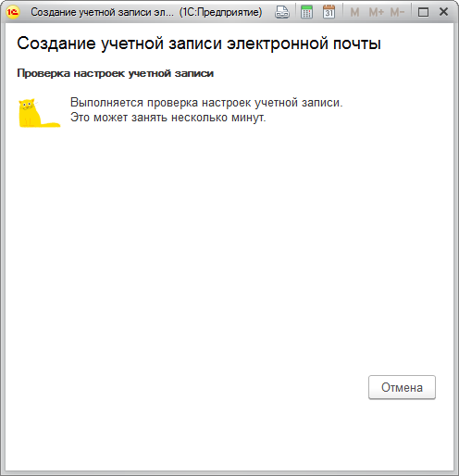Maximize the dialog window

coord(423,12)
